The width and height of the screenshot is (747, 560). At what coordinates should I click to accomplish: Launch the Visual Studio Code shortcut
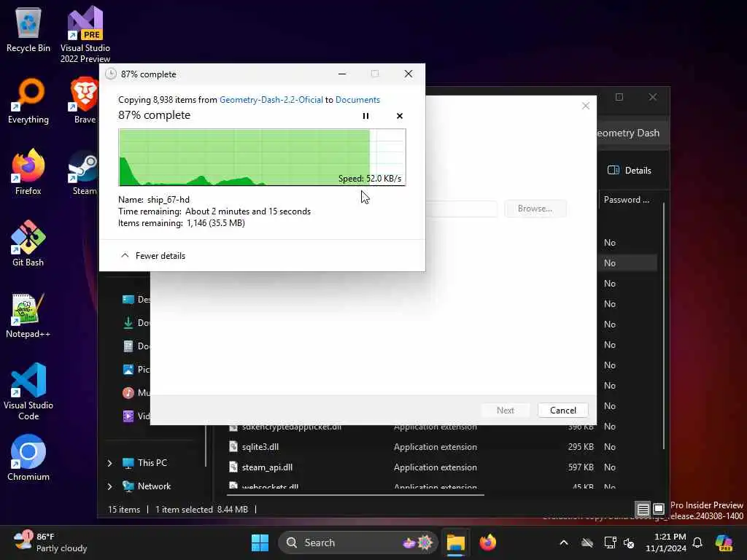(x=28, y=392)
